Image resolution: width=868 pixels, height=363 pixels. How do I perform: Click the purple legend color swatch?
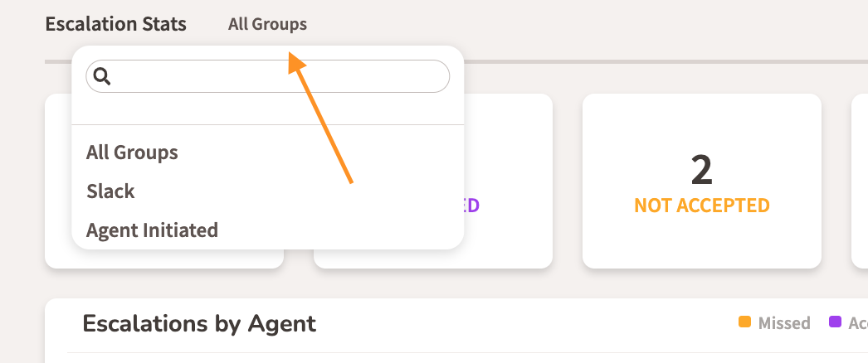point(835,322)
